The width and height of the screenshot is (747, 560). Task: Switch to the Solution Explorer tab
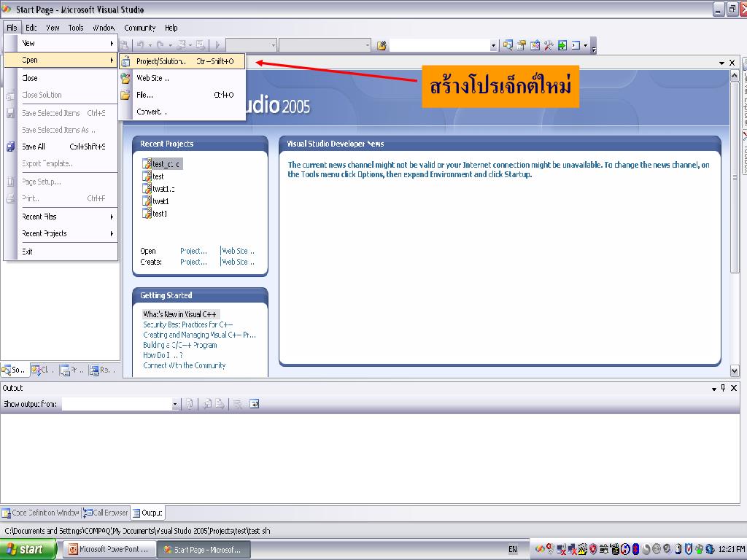(15, 370)
